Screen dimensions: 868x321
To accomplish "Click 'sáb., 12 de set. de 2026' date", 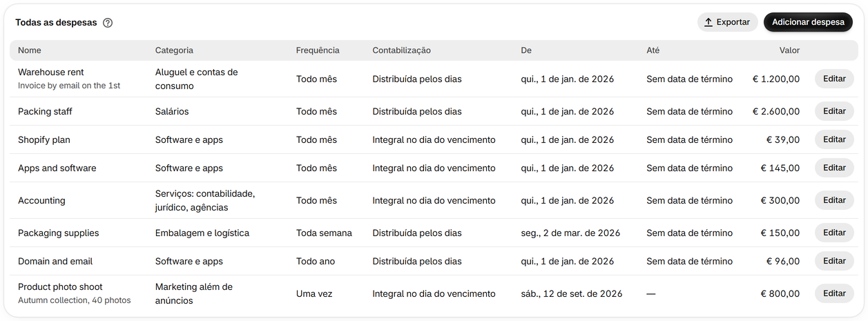I will click(572, 293).
